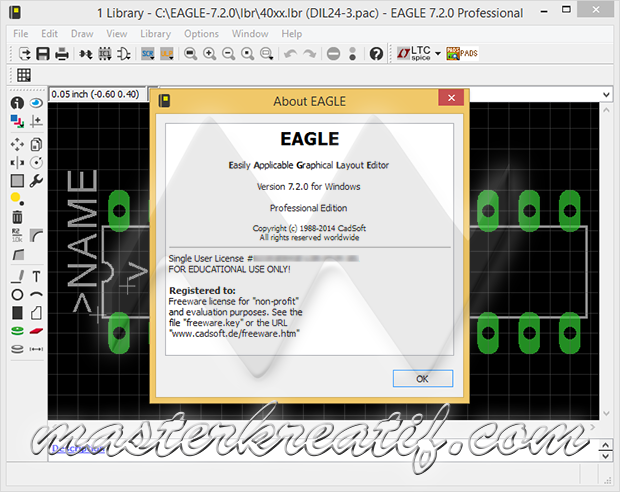Select the Dimension tool
Image resolution: width=620 pixels, height=492 pixels.
tap(36, 349)
